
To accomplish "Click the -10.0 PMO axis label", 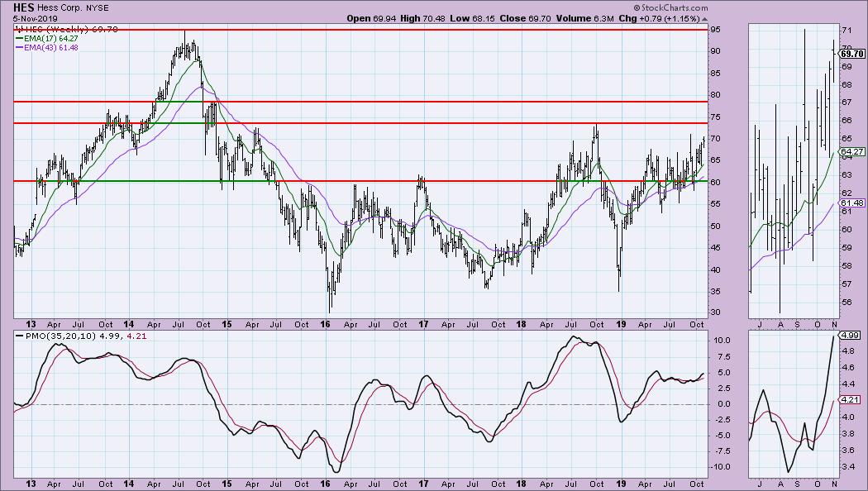I will pyautogui.click(x=722, y=467).
